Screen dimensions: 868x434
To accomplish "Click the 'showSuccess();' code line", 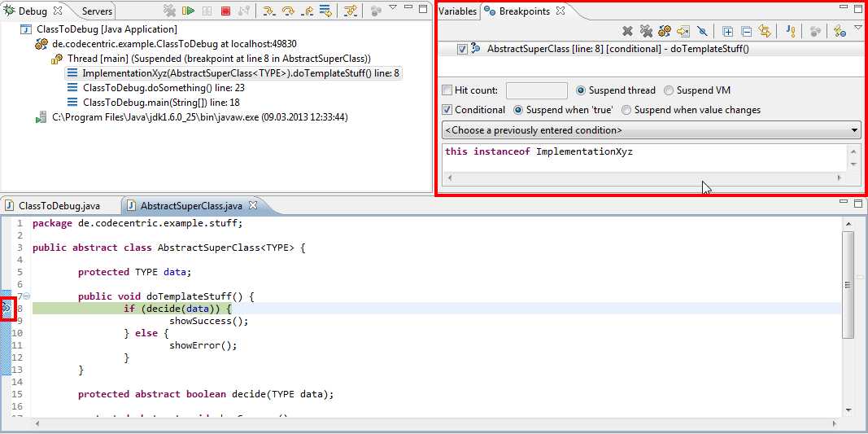I will pos(209,321).
